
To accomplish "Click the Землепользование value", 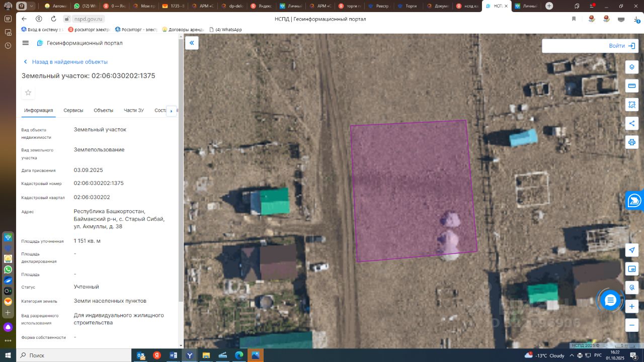I will click(x=99, y=150).
